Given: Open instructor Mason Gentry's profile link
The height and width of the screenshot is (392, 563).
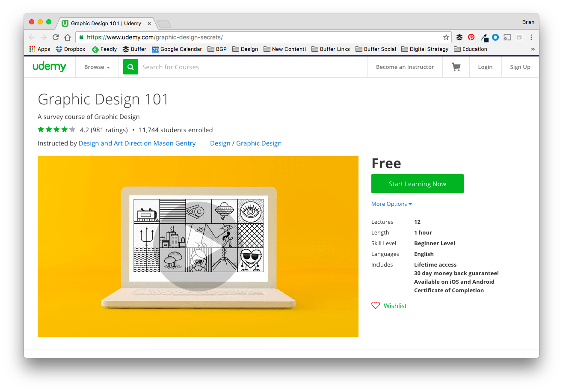Looking at the screenshot, I should [x=137, y=143].
